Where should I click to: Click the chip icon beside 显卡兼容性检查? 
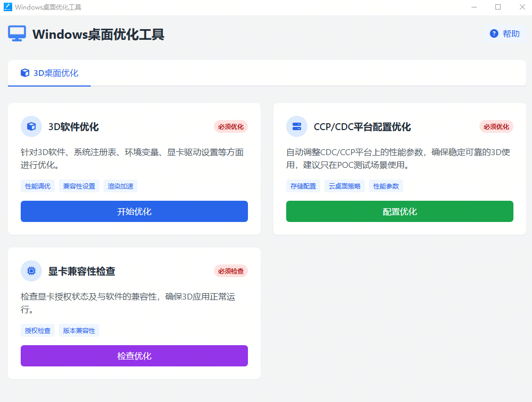point(31,271)
